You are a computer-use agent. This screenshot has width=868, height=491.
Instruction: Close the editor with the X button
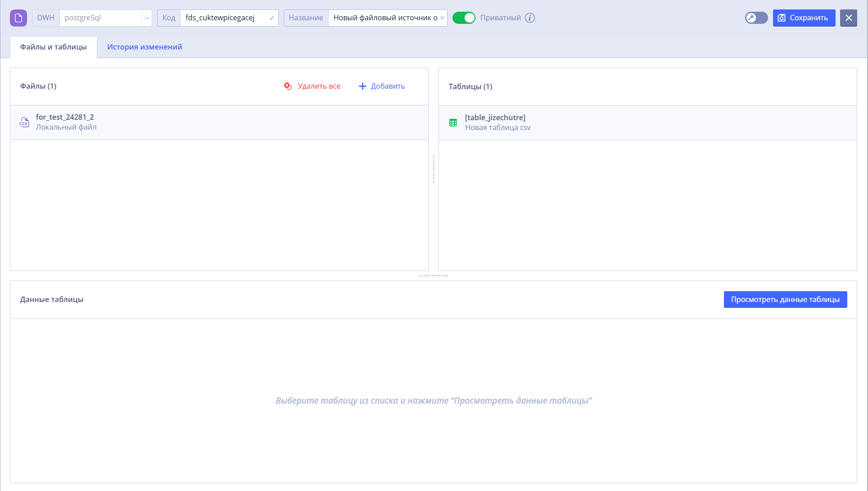849,18
